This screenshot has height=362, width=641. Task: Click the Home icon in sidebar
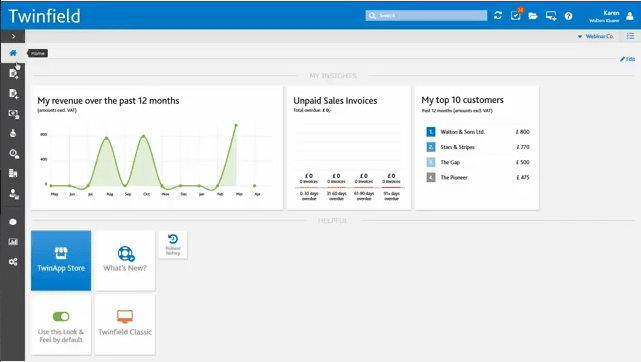[13, 53]
